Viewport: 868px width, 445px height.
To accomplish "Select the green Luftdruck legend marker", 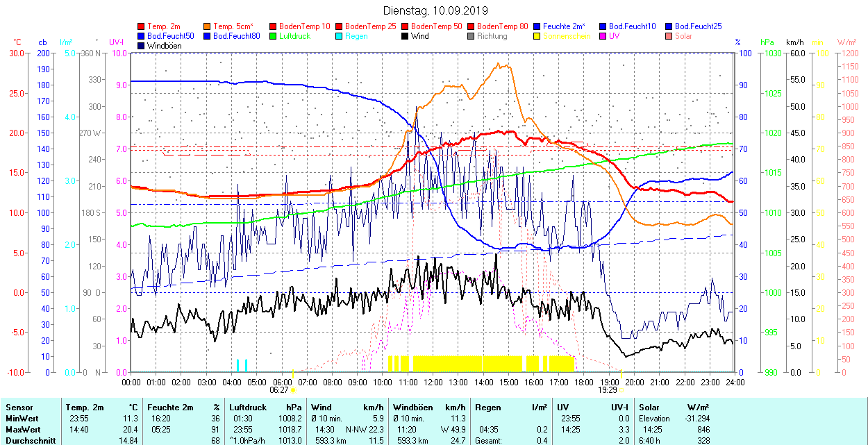I will point(274,36).
